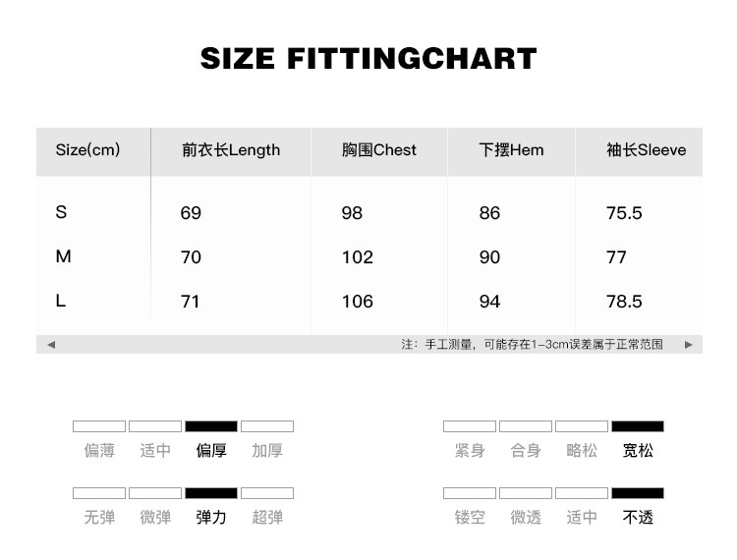Select the size M row label
The width and height of the screenshot is (737, 560).
point(64,256)
